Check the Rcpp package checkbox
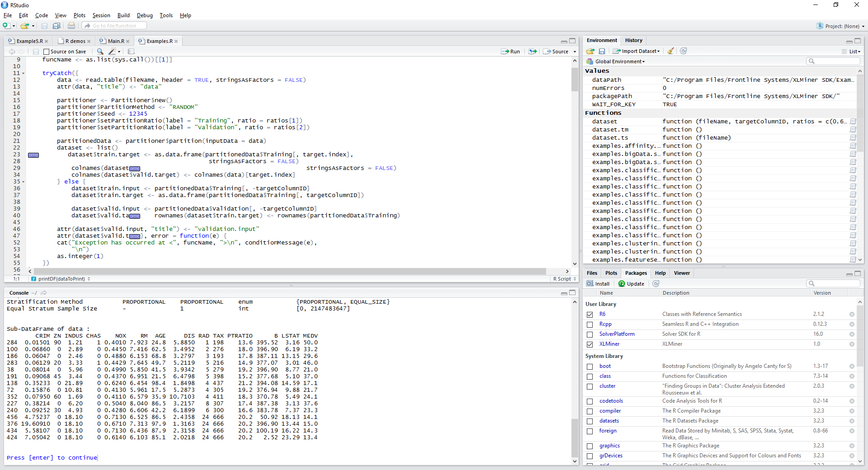Image resolution: width=868 pixels, height=470 pixels. click(590, 324)
